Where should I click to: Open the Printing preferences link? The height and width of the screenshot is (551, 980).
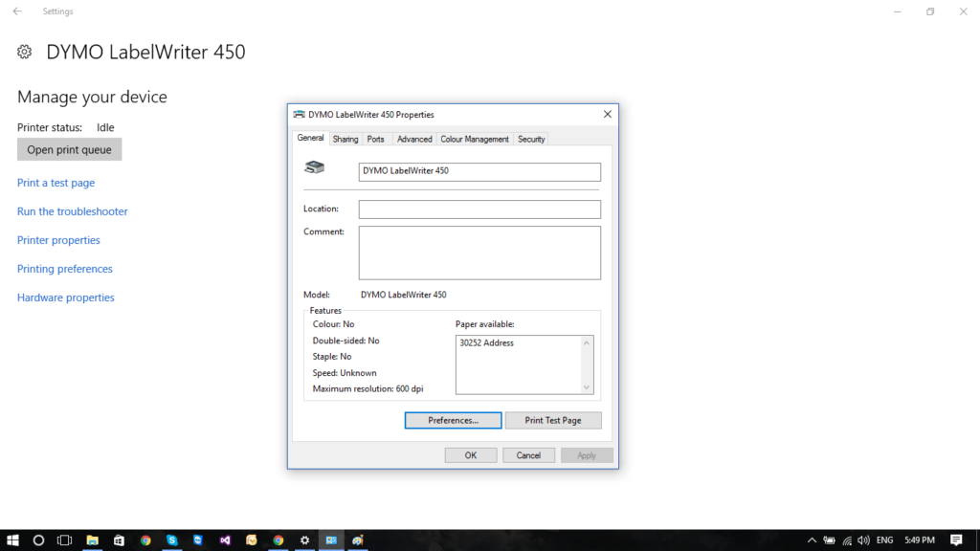(65, 269)
